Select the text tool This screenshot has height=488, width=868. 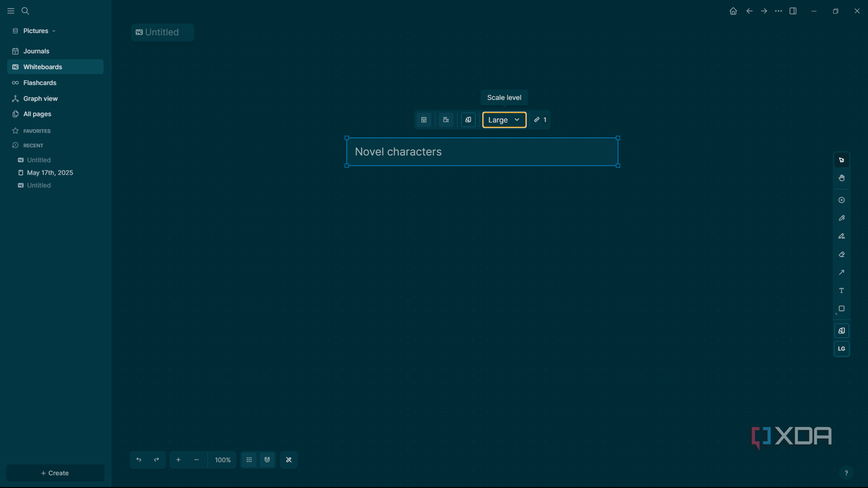tap(841, 290)
